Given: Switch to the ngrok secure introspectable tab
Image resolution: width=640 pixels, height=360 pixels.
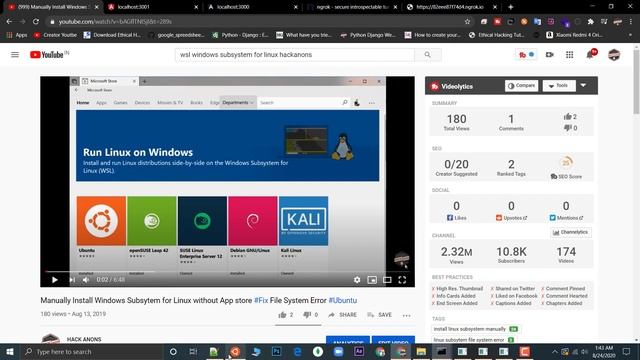Looking at the screenshot, I should pyautogui.click(x=352, y=7).
